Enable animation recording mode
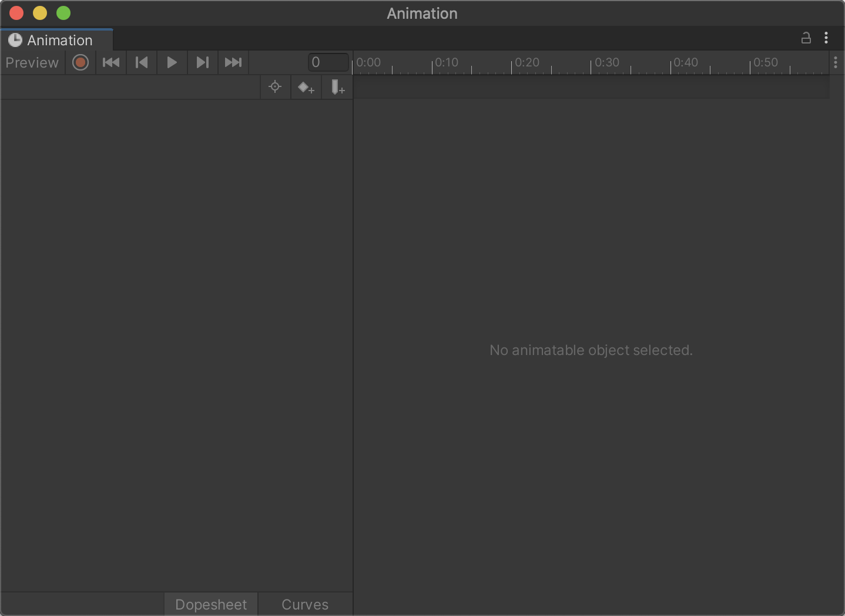 click(x=80, y=62)
